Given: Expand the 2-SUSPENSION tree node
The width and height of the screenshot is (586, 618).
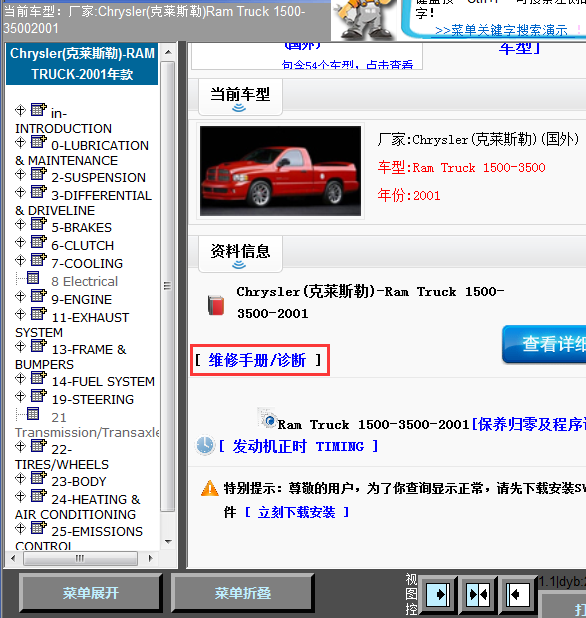Looking at the screenshot, I should click(20, 174).
